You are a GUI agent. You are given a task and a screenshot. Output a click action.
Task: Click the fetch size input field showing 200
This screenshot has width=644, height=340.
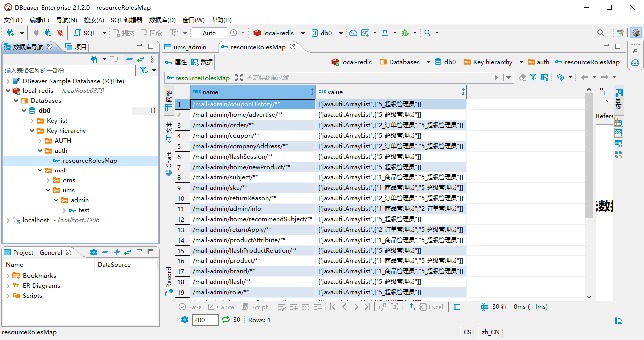click(205, 320)
